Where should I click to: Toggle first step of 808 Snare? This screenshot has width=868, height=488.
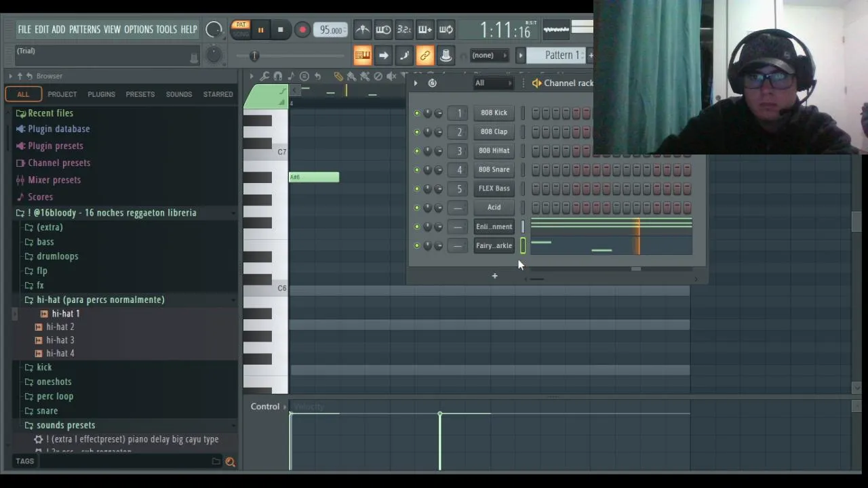(536, 169)
